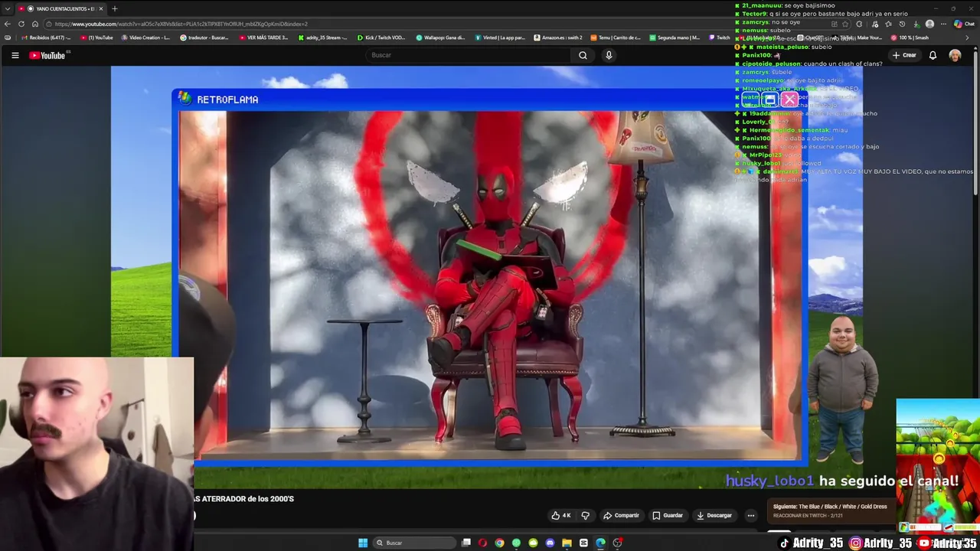
Task: Like the video with thumbs-up 4 K
Action: click(561, 515)
